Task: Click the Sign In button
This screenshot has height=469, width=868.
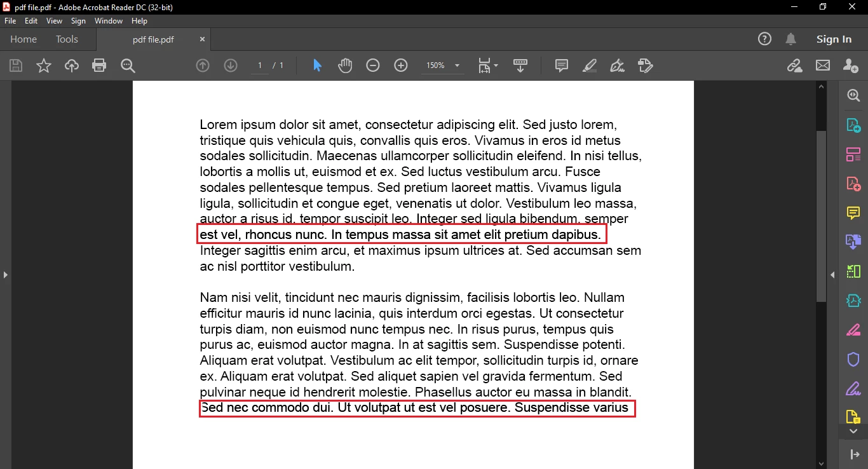Action: tap(834, 39)
